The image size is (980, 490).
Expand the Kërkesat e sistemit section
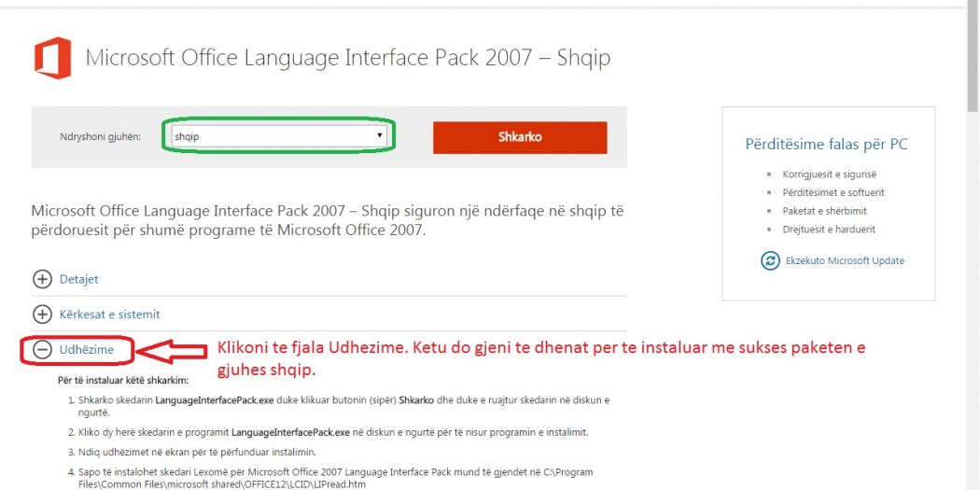coord(109,315)
